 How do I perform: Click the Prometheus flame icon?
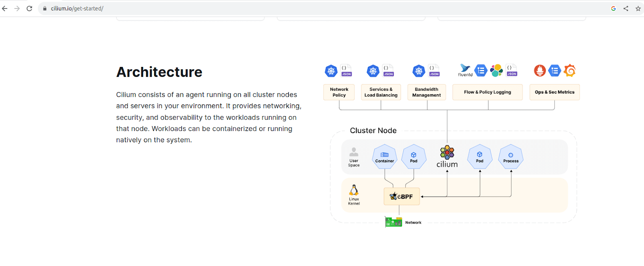click(x=540, y=71)
